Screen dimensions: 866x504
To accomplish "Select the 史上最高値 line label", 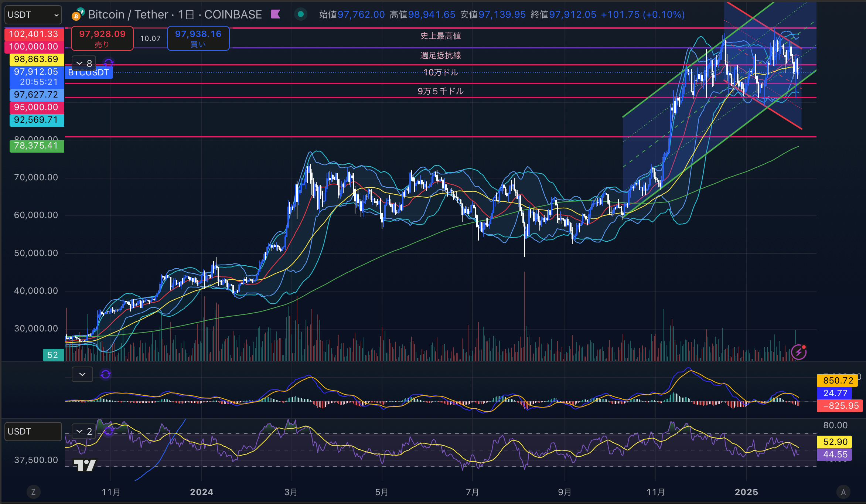I will tap(441, 36).
